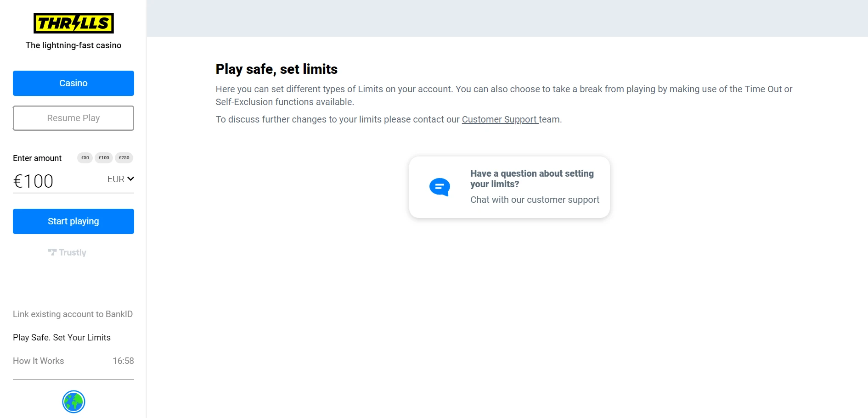The width and height of the screenshot is (868, 418).
Task: Click the Start playing button
Action: 73,221
